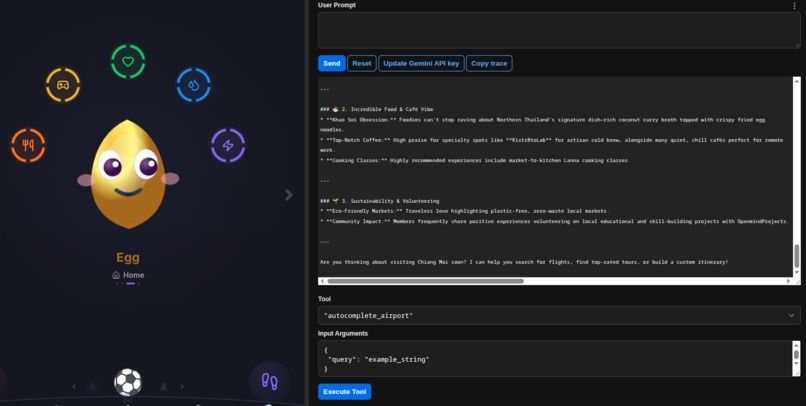Select the dim teddy bear toy icon
The height and width of the screenshot is (406, 806).
163,386
